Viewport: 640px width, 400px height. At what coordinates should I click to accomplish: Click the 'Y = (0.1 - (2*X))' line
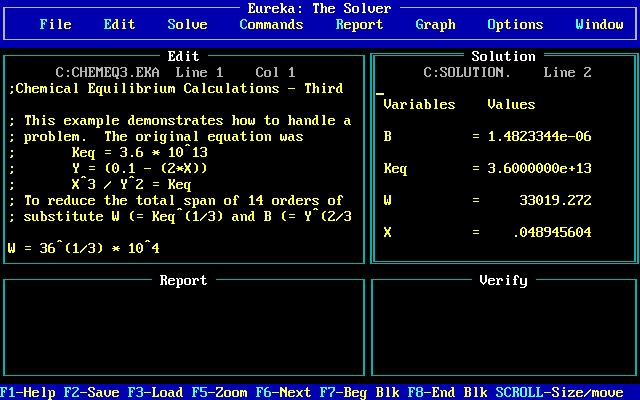[x=140, y=168]
